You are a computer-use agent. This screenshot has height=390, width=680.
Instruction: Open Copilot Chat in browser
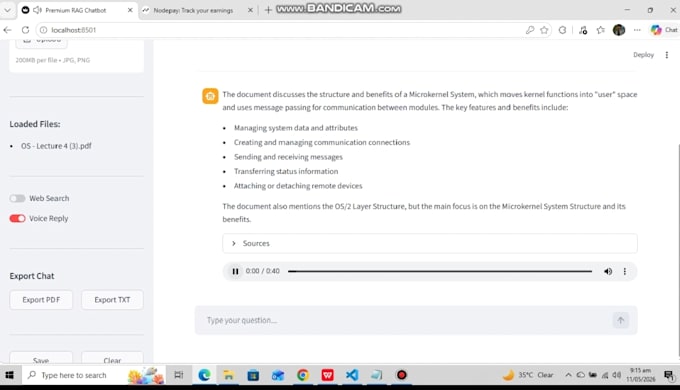[x=664, y=30]
